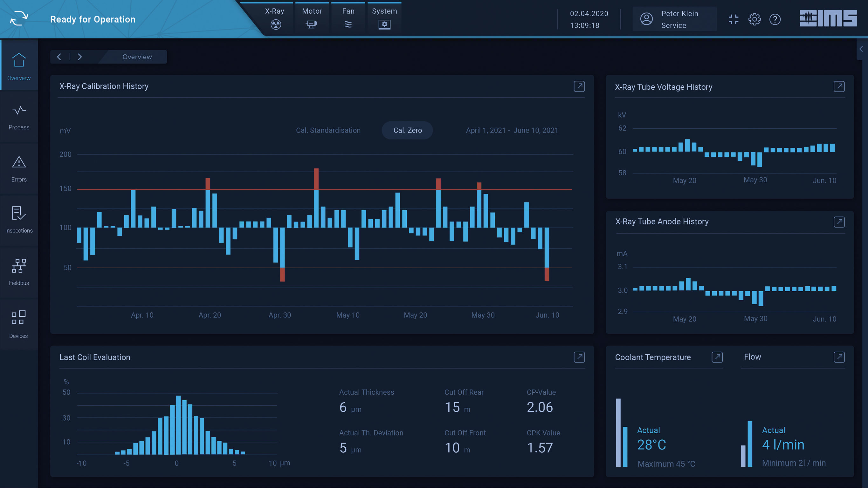Change the date range April 1 - June 10
The width and height of the screenshot is (868, 488).
(512, 130)
